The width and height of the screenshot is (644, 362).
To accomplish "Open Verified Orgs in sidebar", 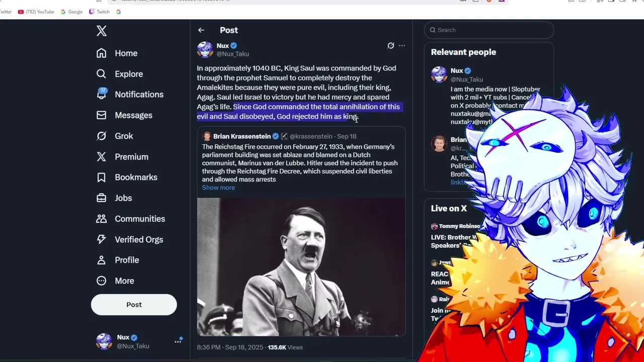I will (x=129, y=239).
